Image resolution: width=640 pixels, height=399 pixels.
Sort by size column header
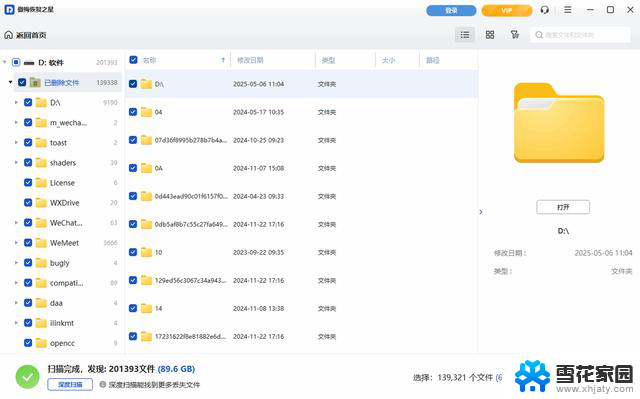pos(388,60)
